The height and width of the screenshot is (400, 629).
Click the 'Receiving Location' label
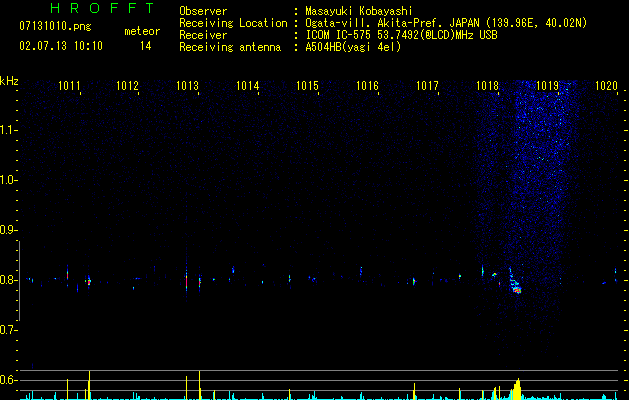coord(233,23)
